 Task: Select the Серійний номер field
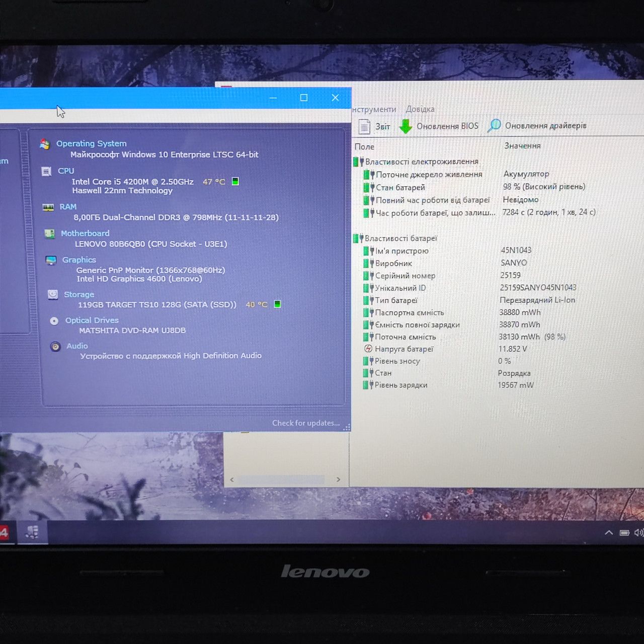[405, 276]
